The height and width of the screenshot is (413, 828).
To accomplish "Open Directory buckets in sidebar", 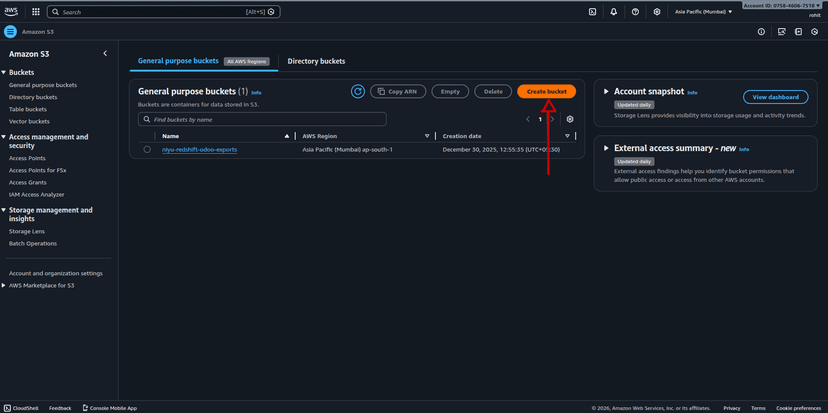I will tap(33, 97).
